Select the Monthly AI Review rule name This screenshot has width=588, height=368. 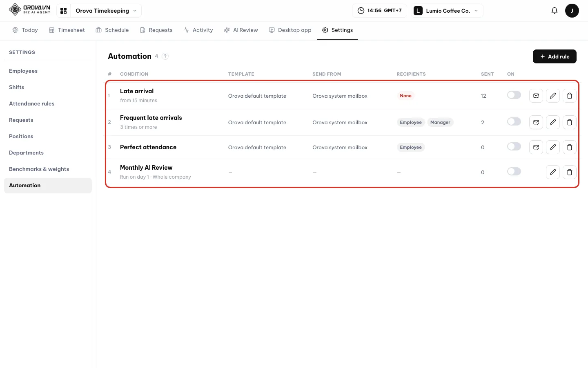tap(146, 168)
